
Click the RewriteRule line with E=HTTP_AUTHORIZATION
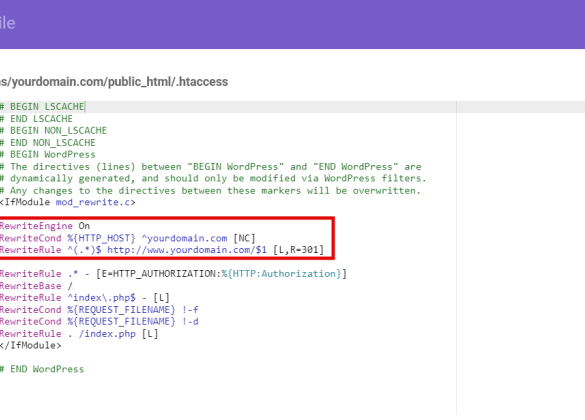tap(173, 274)
